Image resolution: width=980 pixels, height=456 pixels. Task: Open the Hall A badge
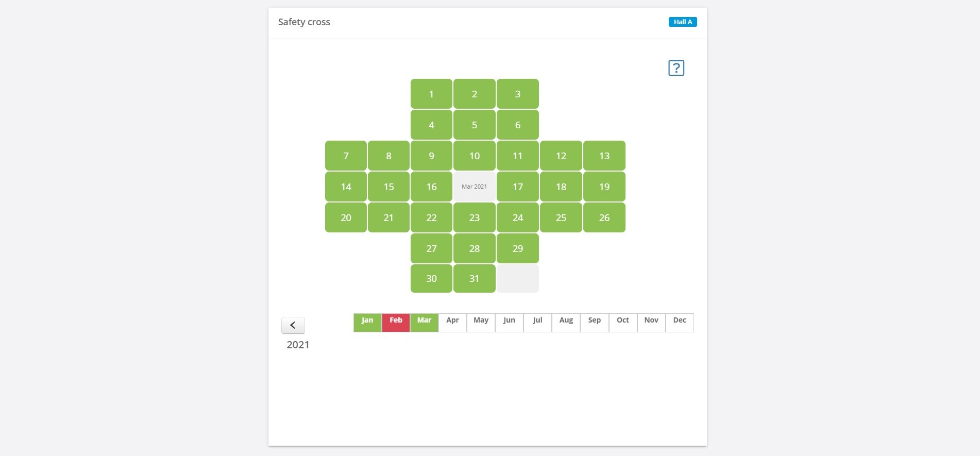coord(683,22)
